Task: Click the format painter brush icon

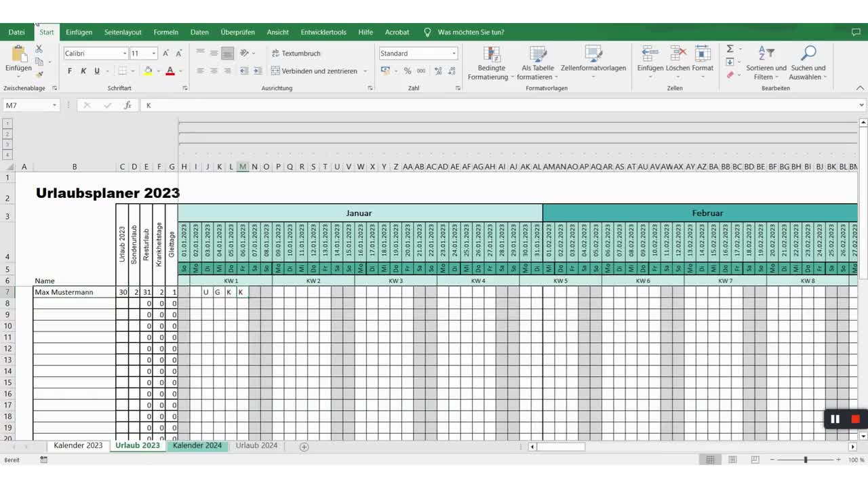Action: 39,75
